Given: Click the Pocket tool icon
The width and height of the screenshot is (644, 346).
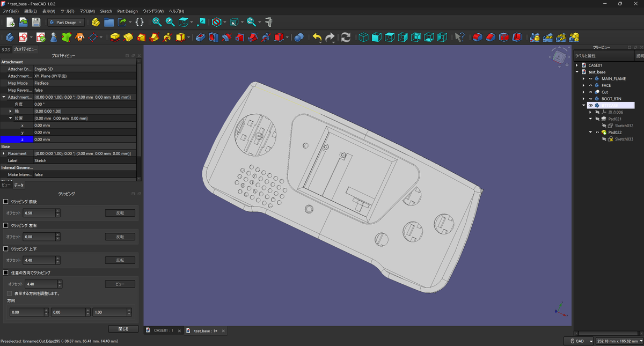Looking at the screenshot, I should click(200, 38).
